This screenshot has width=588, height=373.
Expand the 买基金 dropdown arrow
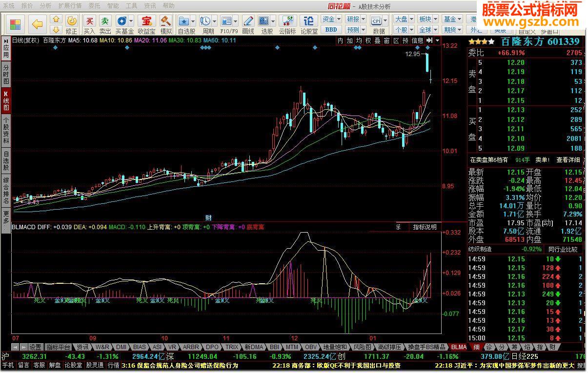tap(131, 21)
